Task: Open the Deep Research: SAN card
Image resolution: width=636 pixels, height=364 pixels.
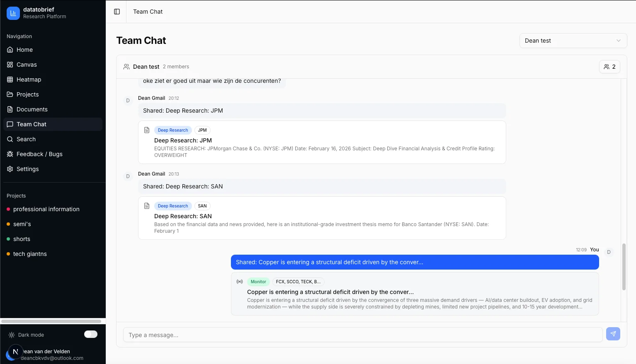Action: pos(322,218)
